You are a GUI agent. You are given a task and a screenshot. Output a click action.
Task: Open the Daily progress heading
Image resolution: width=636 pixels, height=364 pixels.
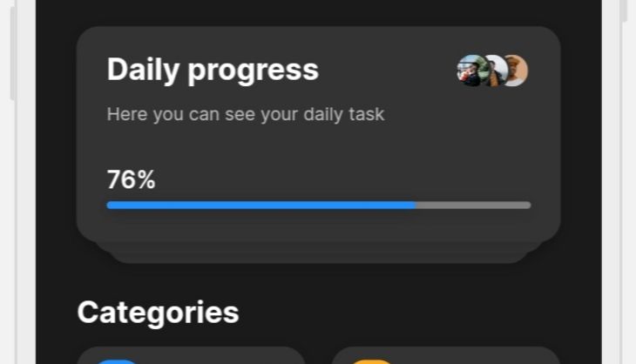(x=213, y=71)
